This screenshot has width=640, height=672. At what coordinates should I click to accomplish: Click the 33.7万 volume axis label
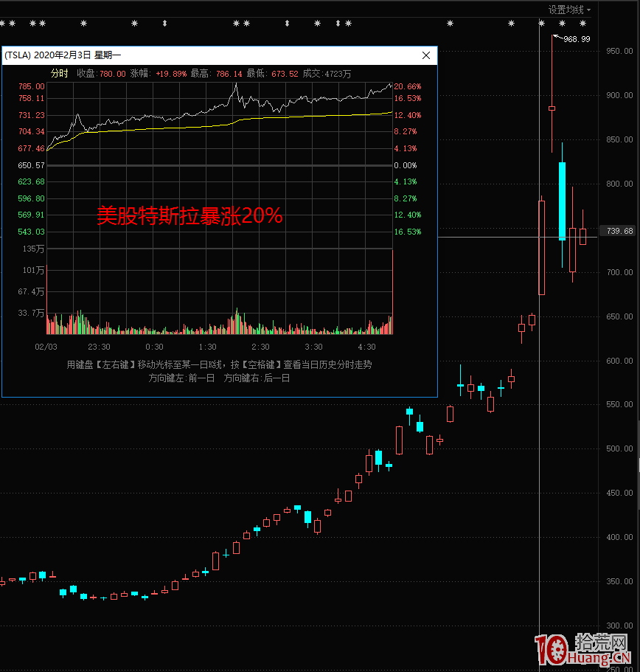[31, 313]
